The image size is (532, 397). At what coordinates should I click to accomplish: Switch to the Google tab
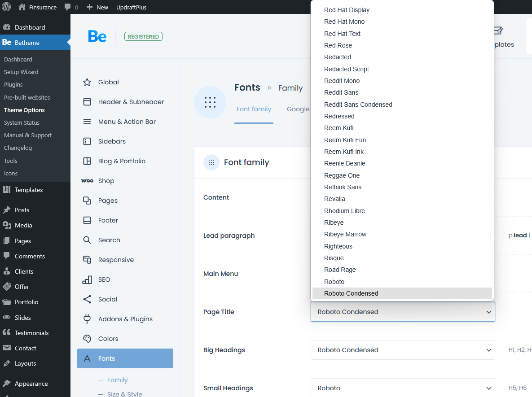pos(298,109)
